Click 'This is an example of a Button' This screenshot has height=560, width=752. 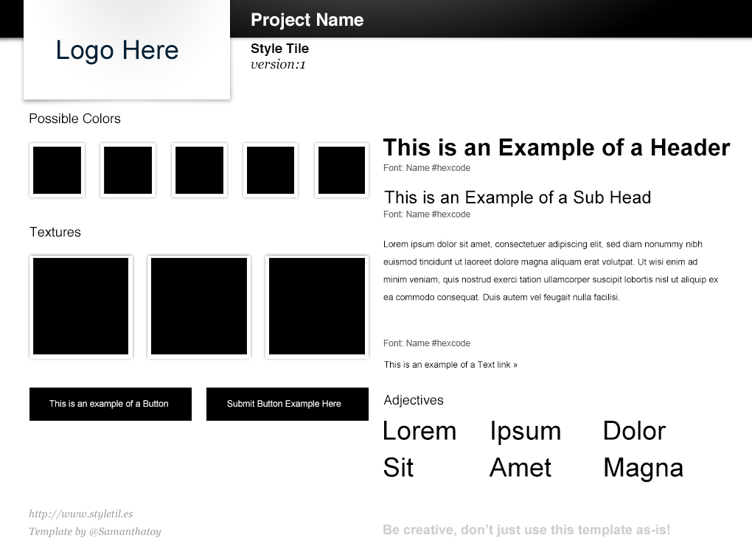pyautogui.click(x=111, y=405)
